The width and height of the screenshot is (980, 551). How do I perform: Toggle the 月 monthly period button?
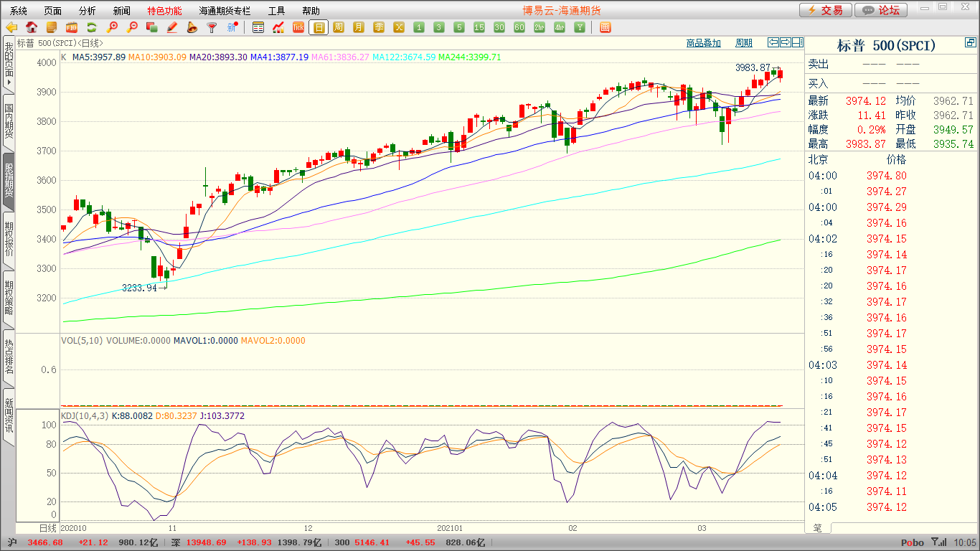[x=359, y=27]
